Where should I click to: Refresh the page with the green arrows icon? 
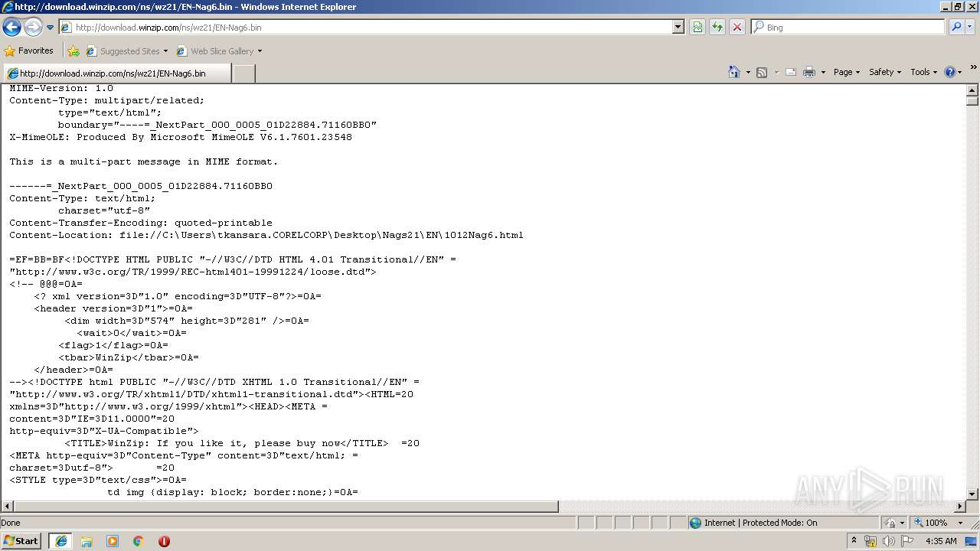(x=717, y=27)
